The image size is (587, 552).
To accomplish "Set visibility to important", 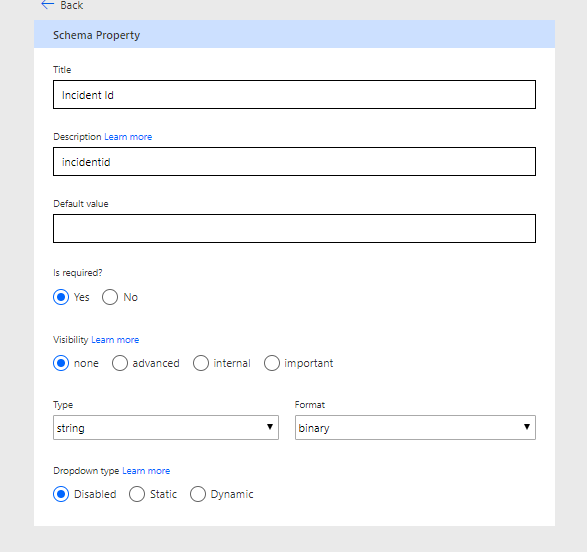I will pyautogui.click(x=272, y=363).
